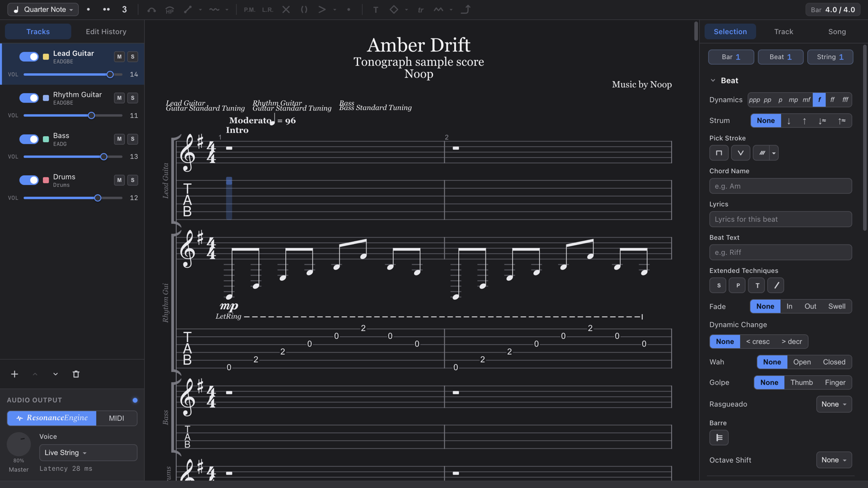
Task: Open the Song tab
Action: [x=837, y=31]
